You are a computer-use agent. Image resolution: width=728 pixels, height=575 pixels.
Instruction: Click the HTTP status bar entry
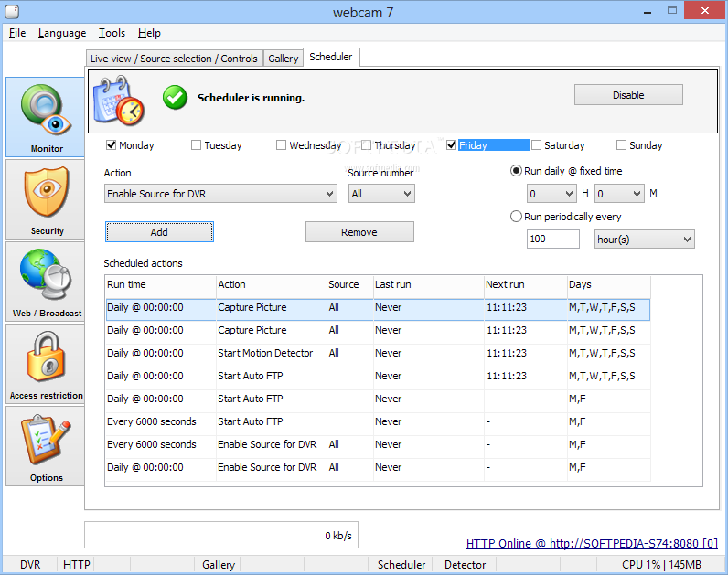pyautogui.click(x=77, y=565)
